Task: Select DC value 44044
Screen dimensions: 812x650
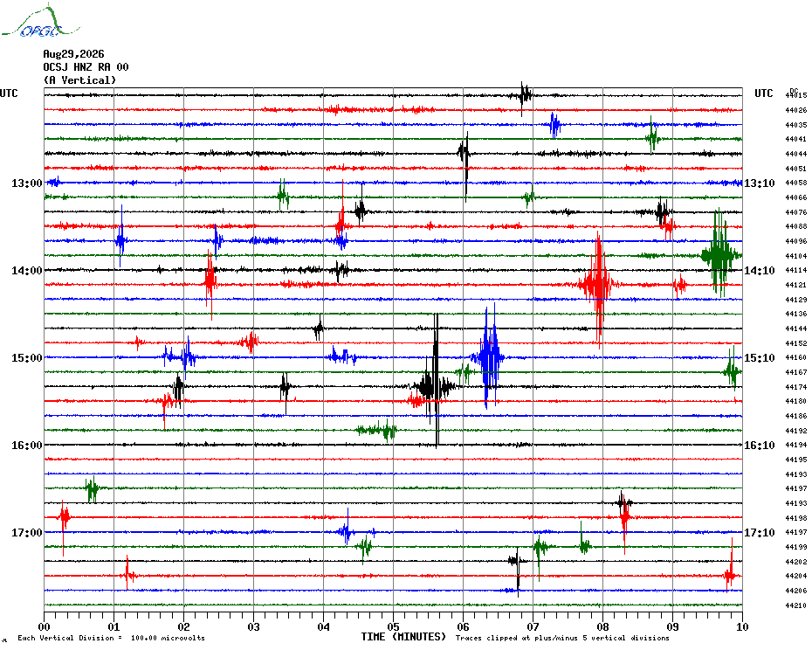Action: pyautogui.click(x=796, y=154)
